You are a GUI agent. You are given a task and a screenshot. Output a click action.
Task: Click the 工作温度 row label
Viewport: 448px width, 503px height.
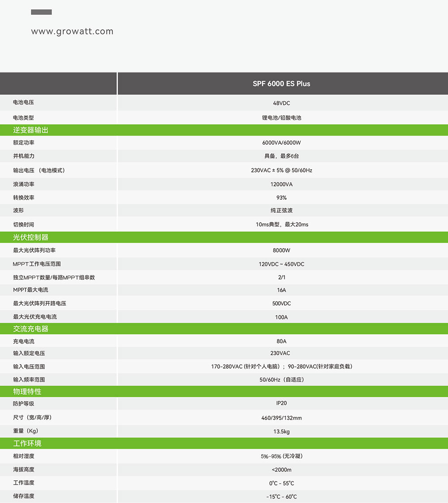[x=23, y=483]
